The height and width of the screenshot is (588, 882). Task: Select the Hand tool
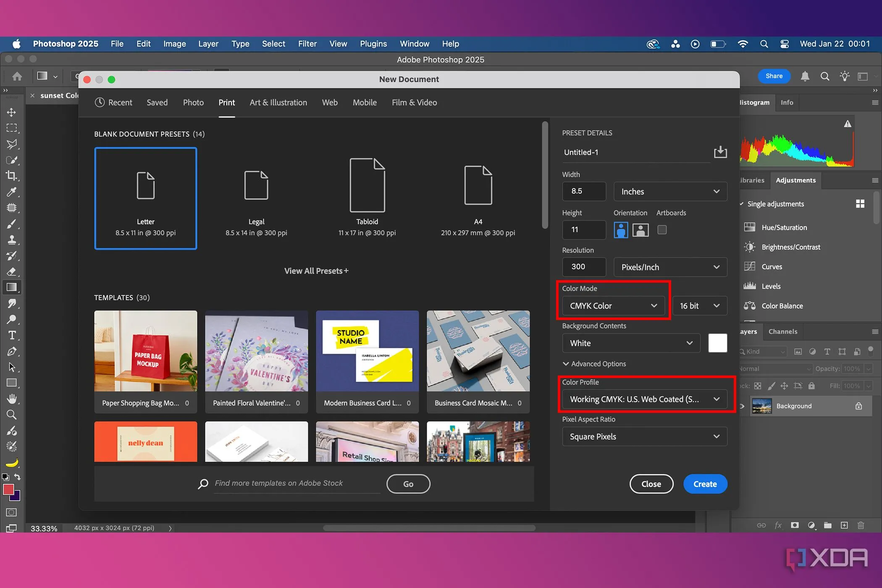[x=11, y=399]
